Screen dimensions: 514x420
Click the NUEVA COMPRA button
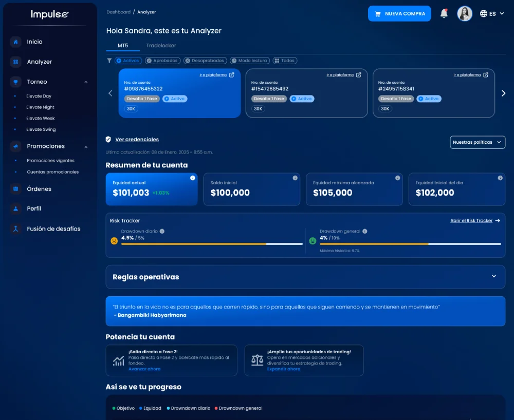(399, 13)
